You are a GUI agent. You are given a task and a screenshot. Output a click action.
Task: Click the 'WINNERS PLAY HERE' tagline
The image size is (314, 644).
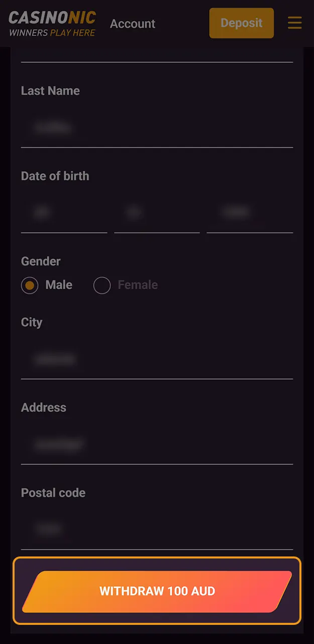click(52, 33)
